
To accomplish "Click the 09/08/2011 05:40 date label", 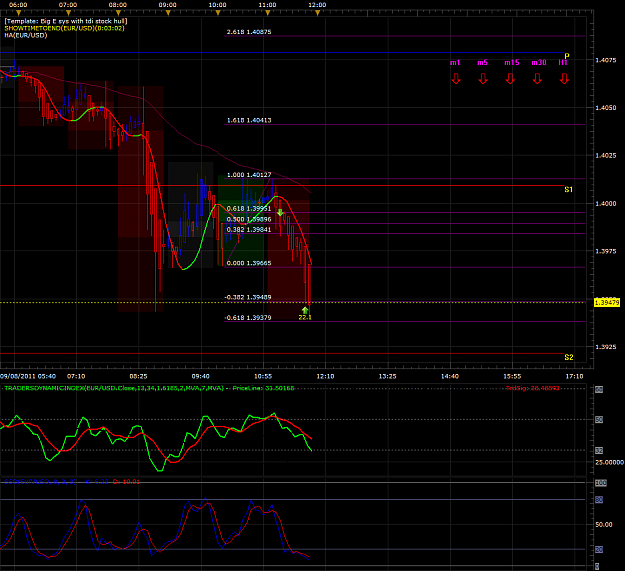I will [28, 376].
